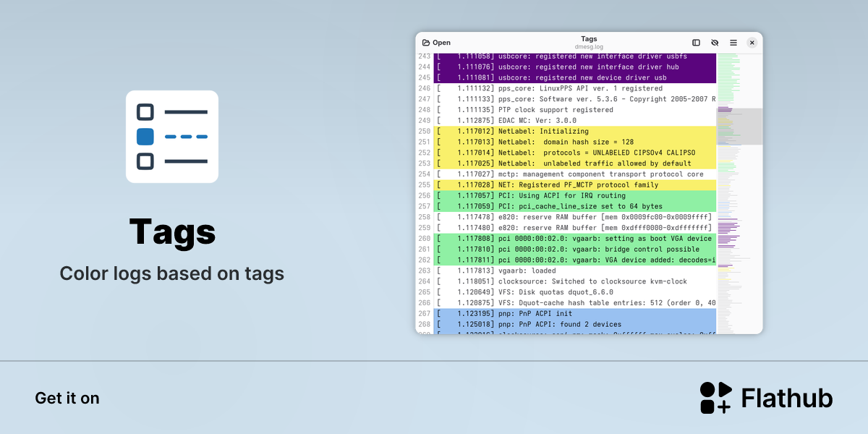Click the top unchecked square in logo
The height and width of the screenshot is (434, 868).
145,112
